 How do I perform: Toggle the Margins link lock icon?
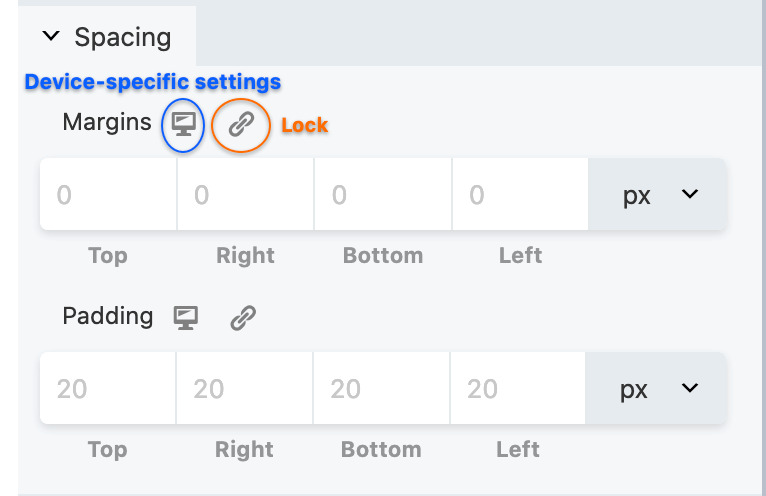coord(241,124)
